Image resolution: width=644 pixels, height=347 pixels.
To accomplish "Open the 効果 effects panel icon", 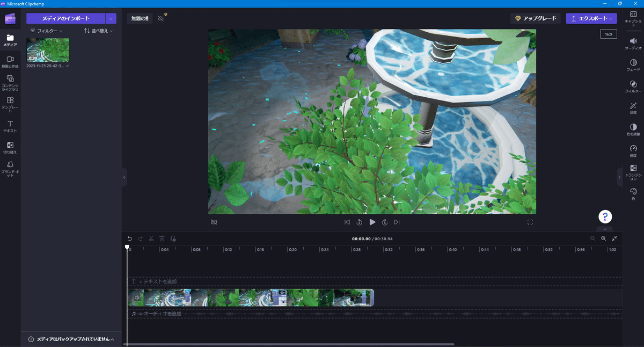I will point(633,109).
